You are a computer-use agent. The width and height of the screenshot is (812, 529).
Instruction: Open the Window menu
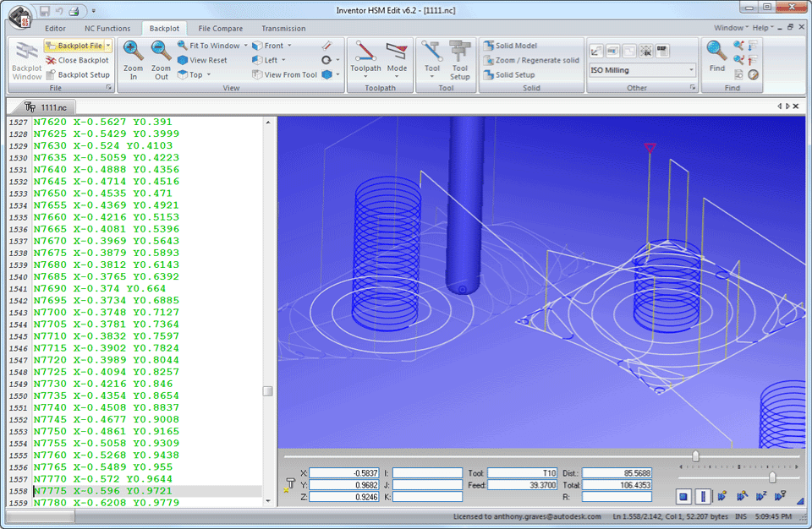click(731, 27)
